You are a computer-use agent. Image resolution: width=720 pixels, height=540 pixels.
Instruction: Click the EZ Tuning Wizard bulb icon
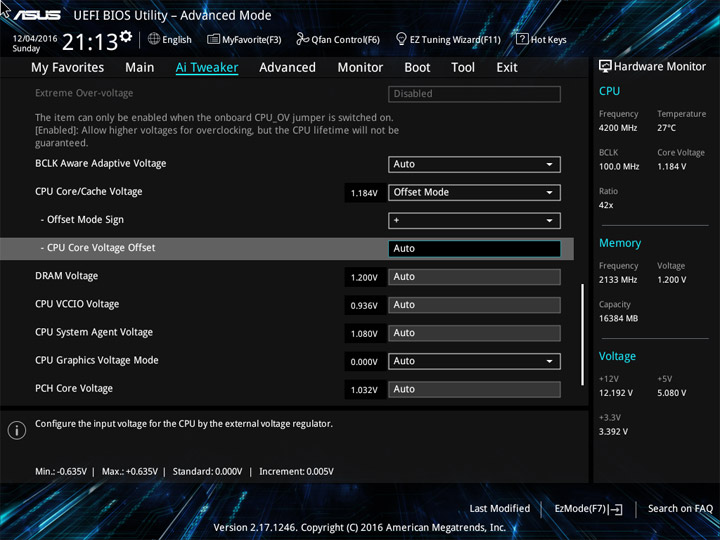click(401, 39)
